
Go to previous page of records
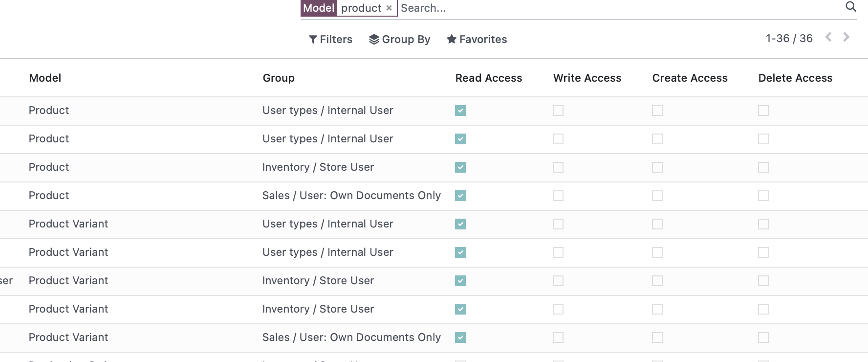tap(828, 37)
